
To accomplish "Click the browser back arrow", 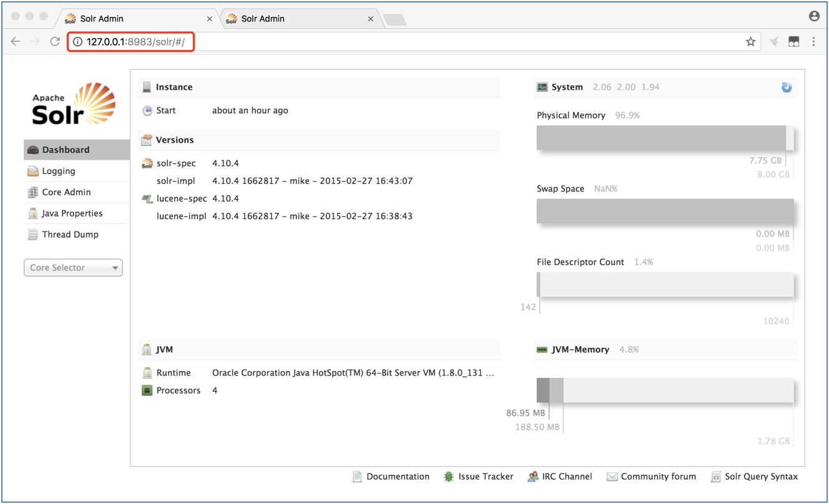I will pos(16,42).
